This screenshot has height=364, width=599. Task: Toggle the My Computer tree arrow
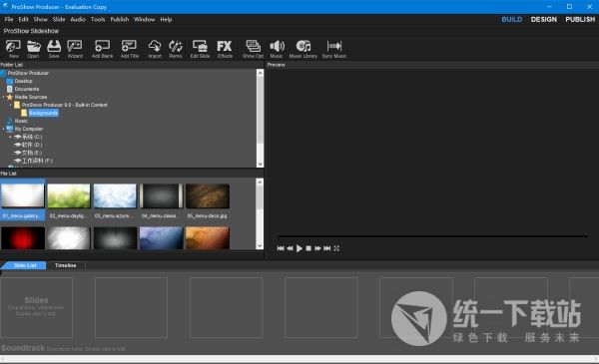click(x=3, y=129)
